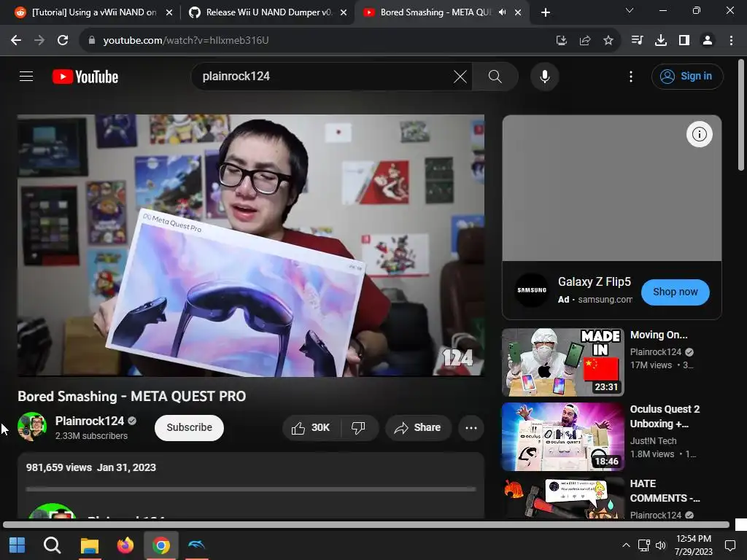Click the youtube.com address bar URL
Screen dimensions: 747x560
point(186,41)
